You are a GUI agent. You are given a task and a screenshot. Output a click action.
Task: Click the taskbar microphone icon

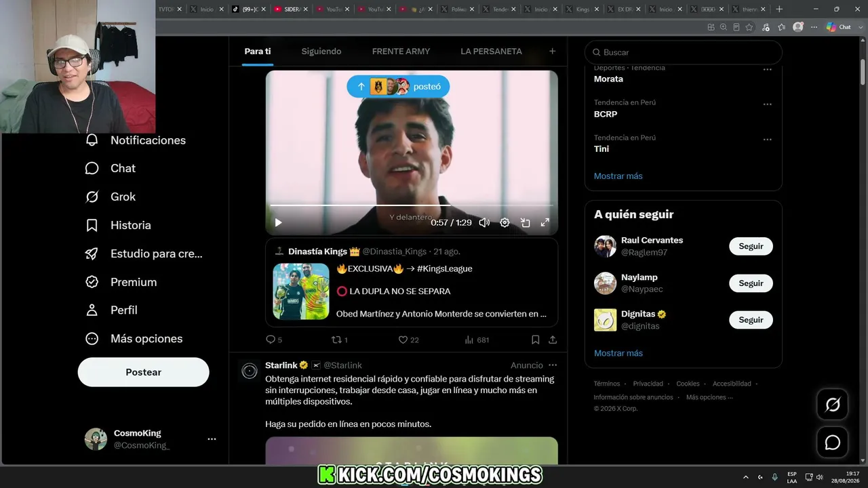(x=774, y=477)
